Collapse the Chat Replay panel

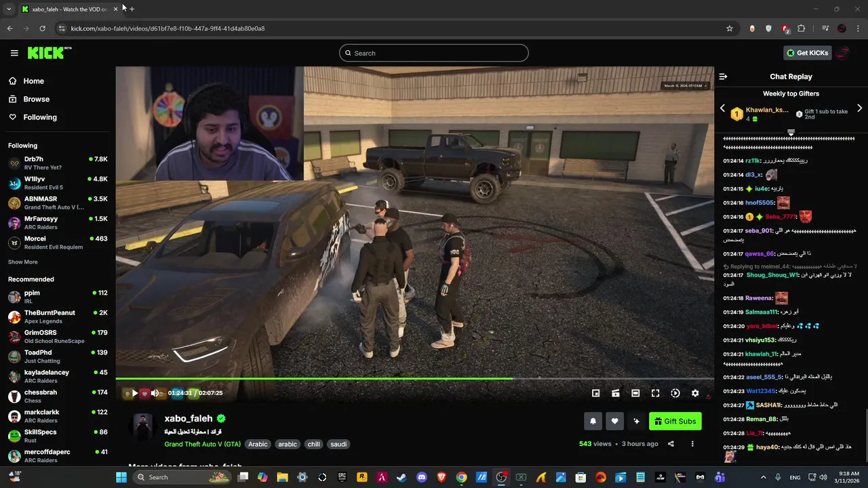(x=723, y=77)
